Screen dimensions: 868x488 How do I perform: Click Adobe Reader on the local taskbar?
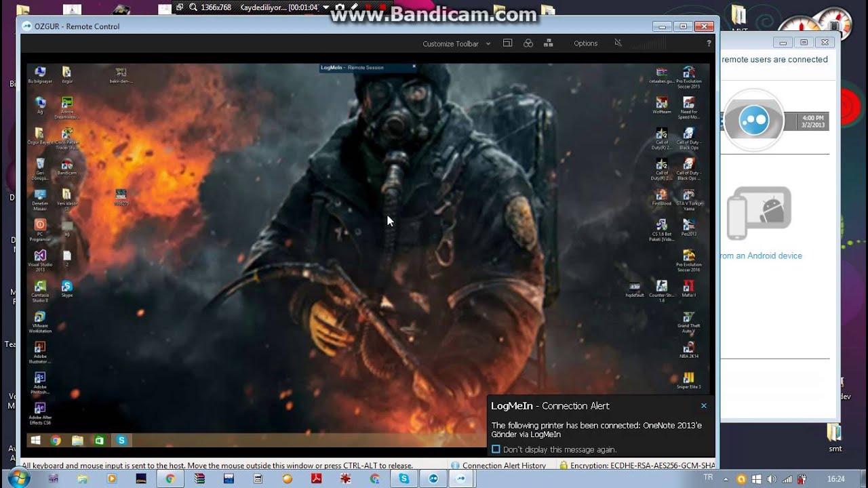click(x=316, y=479)
